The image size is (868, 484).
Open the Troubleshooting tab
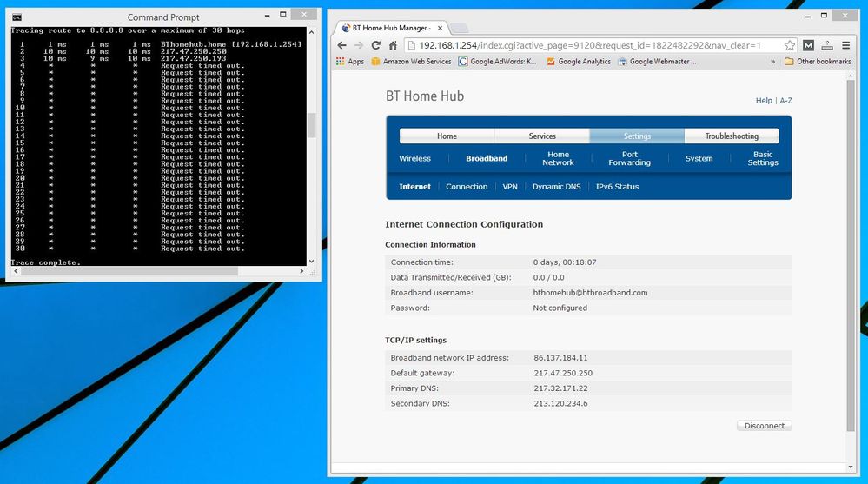pos(732,136)
